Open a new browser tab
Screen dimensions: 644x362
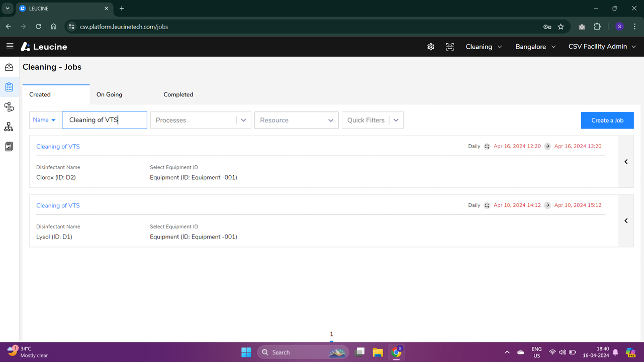tap(122, 9)
